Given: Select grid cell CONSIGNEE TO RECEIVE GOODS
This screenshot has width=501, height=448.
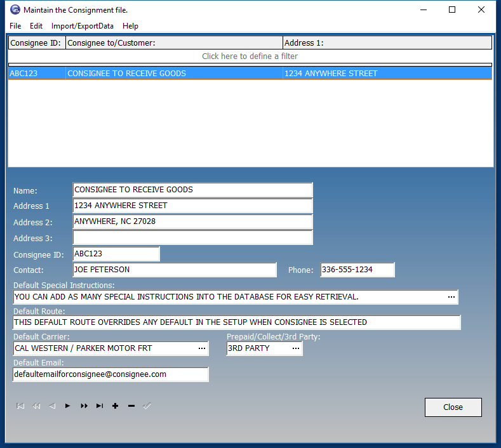Looking at the screenshot, I should [x=174, y=74].
